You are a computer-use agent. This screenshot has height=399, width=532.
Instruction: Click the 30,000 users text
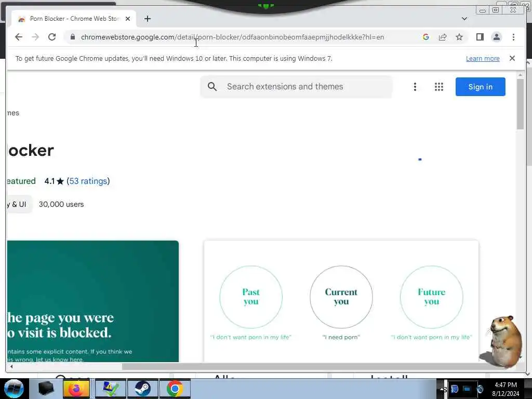(x=61, y=204)
